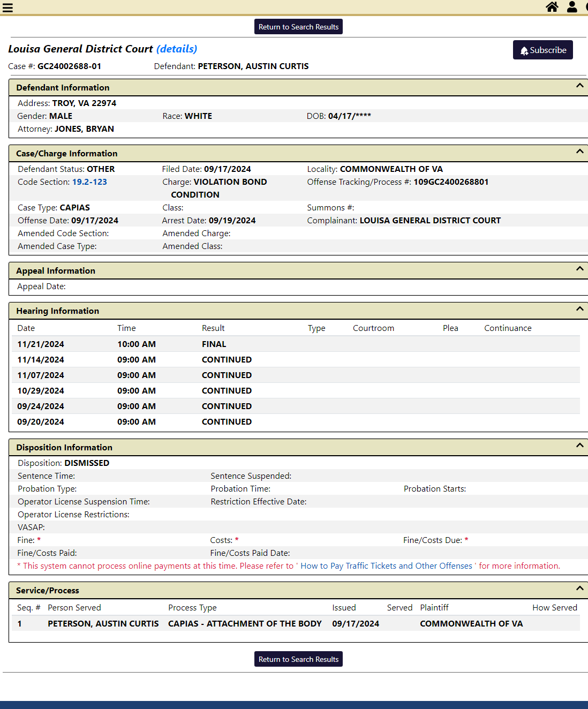Click the address TROY, VA 22974

(x=84, y=103)
